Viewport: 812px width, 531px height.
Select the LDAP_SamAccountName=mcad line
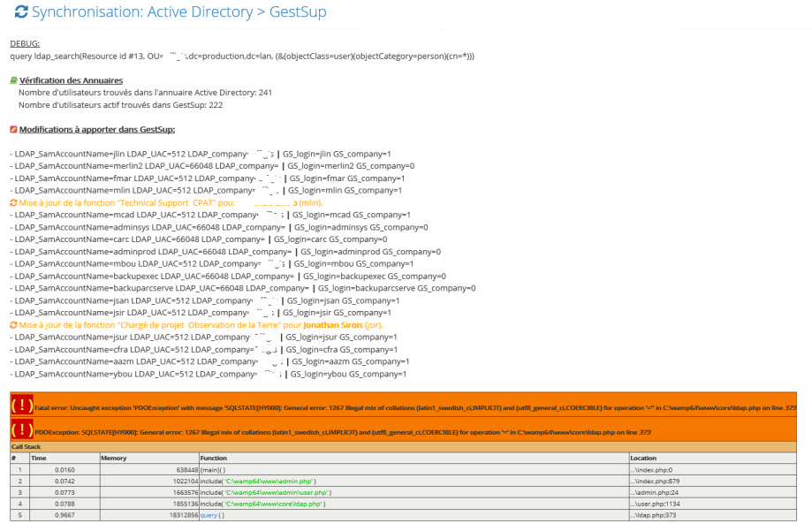pyautogui.click(x=210, y=215)
